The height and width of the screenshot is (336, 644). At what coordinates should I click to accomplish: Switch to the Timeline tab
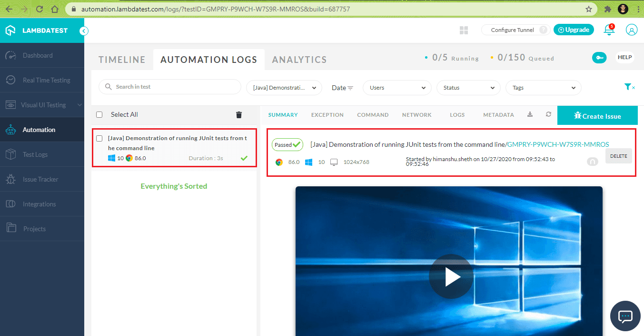point(122,60)
